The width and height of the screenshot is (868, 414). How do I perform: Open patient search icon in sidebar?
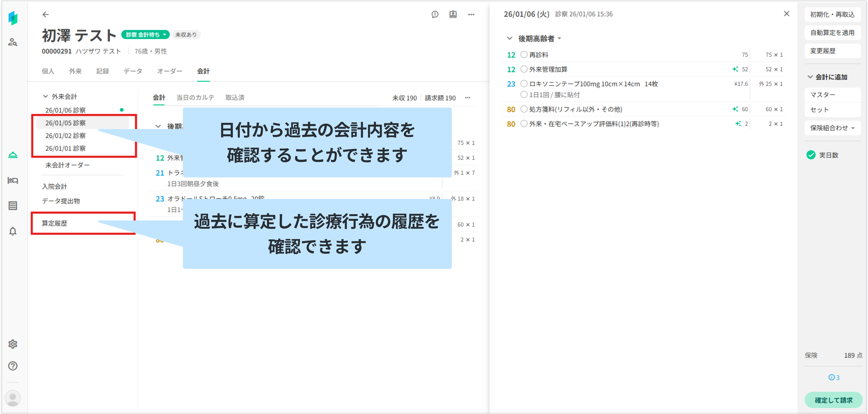coord(13,42)
